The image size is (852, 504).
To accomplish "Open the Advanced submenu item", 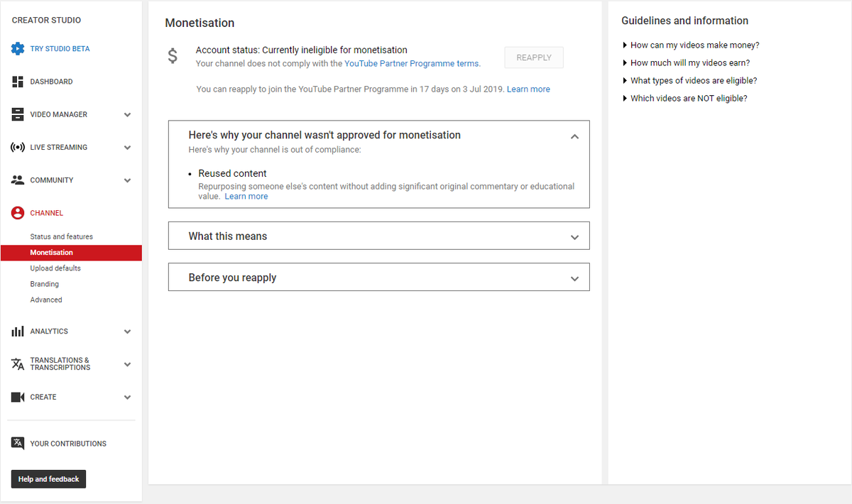I will [46, 300].
